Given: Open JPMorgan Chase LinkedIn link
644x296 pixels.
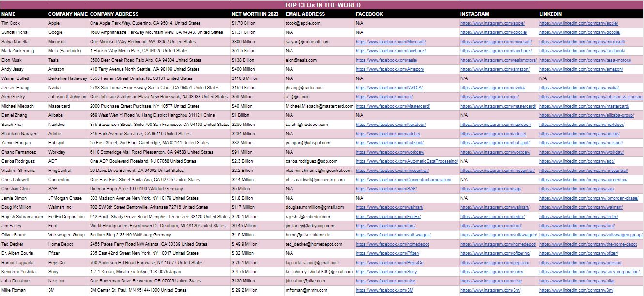Looking at the screenshot, I should 589,198.
